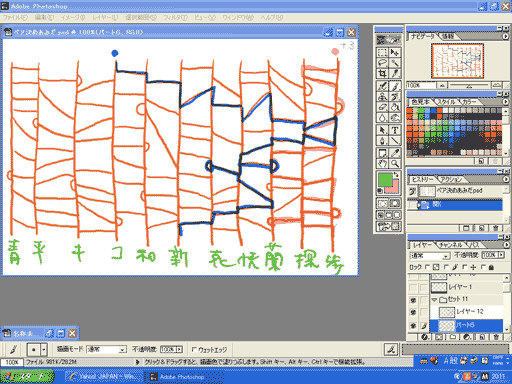Select the Rectangular Marquee tool
This screenshot has width=512, height=384.
tap(382, 53)
